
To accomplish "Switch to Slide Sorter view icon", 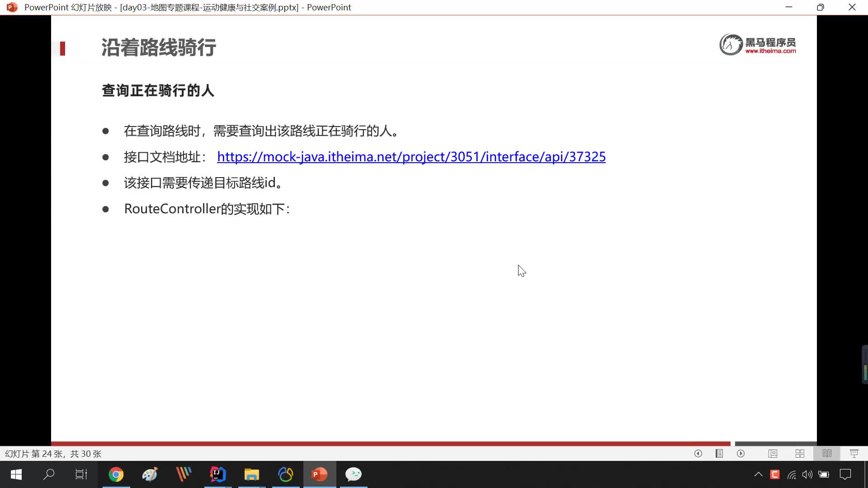I will (800, 453).
